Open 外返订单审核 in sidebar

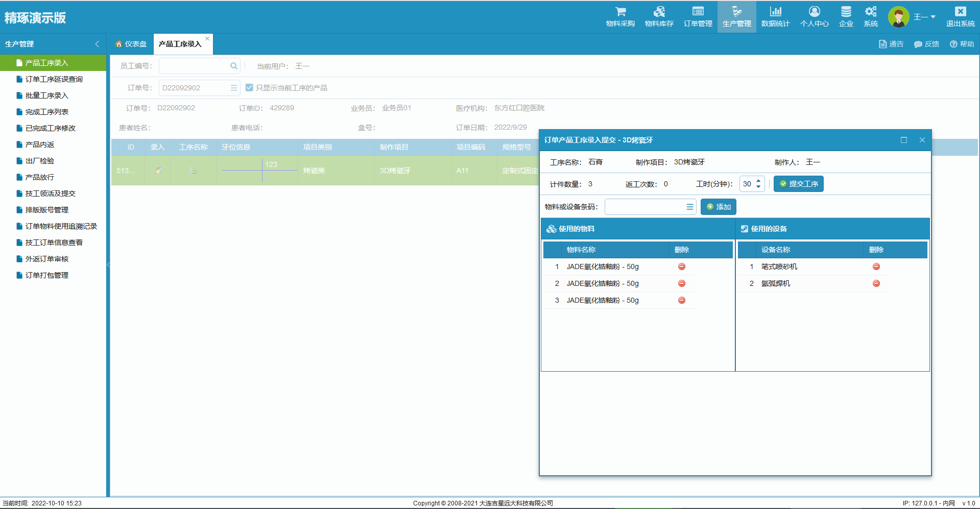click(x=53, y=259)
